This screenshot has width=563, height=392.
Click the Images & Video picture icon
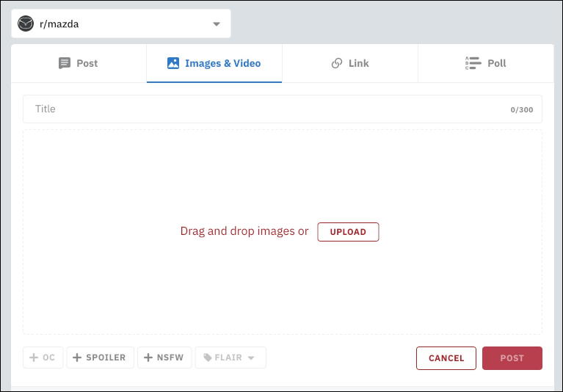pos(173,63)
